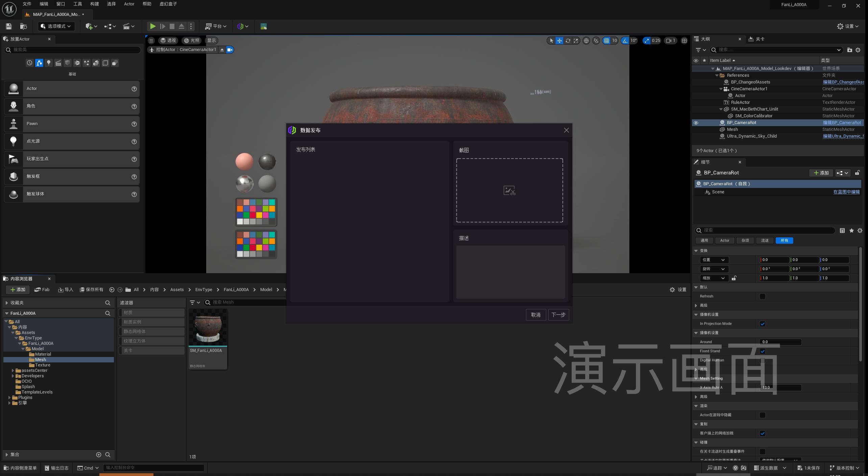Open the cinematics clapperboard dropdown
This screenshot has height=476, width=868.
pos(128,26)
